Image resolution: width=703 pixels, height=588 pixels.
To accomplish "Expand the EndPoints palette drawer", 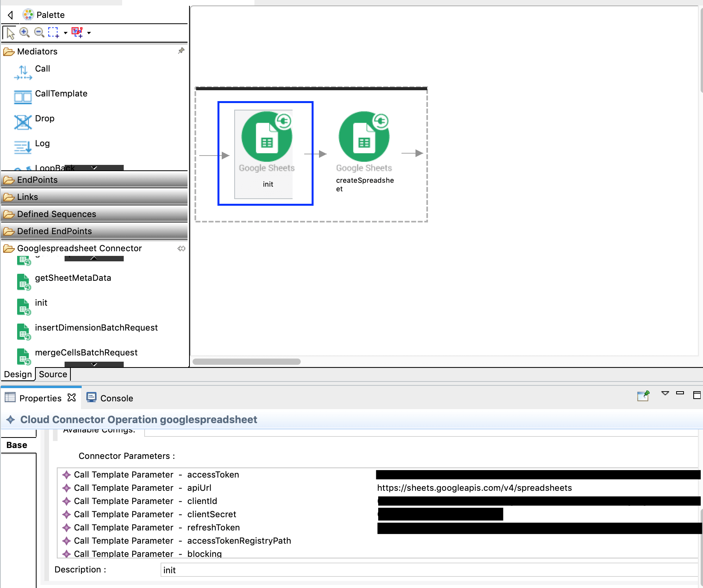I will (94, 180).
